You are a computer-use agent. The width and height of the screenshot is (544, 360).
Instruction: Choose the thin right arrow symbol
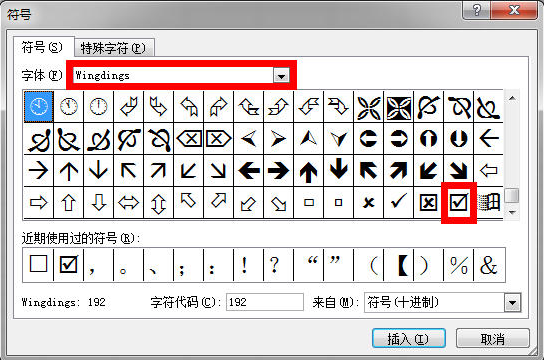39,171
